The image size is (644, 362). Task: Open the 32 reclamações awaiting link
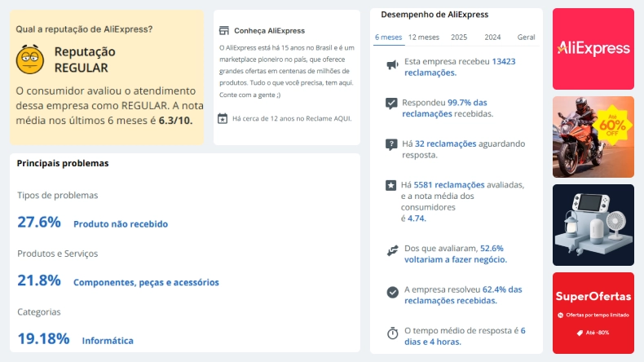coord(445,143)
